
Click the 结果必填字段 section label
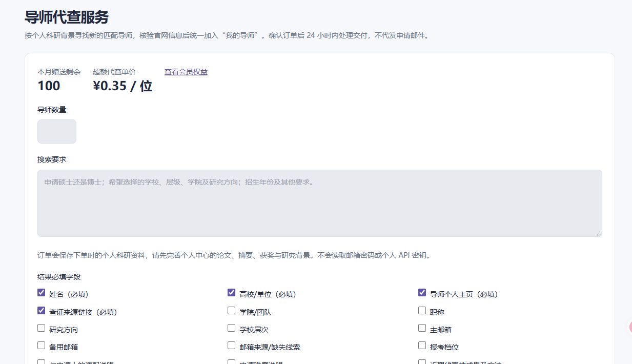point(59,277)
